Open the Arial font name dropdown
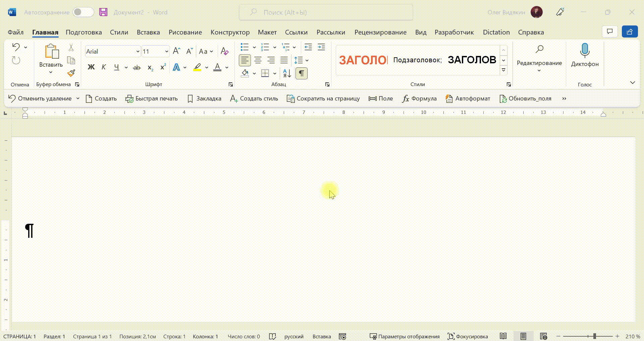644x341 pixels. point(138,51)
